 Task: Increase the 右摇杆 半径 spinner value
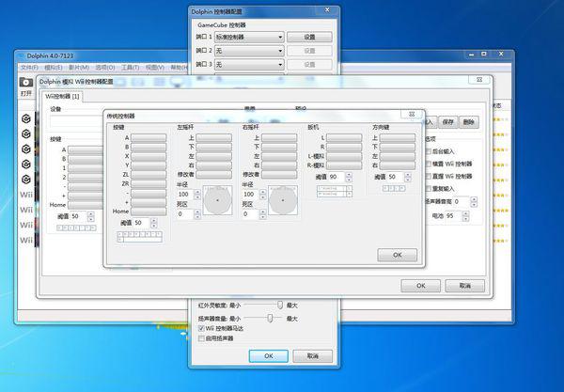(x=263, y=192)
